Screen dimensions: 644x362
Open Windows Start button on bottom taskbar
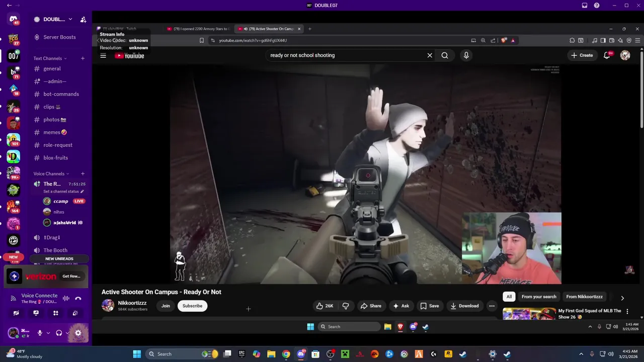[x=137, y=354]
